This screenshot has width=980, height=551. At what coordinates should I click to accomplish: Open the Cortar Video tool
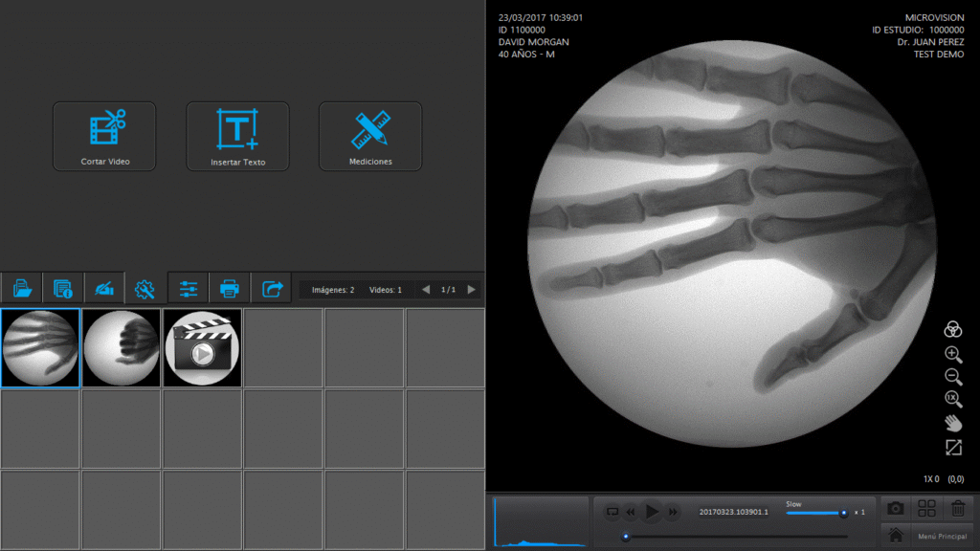104,137
